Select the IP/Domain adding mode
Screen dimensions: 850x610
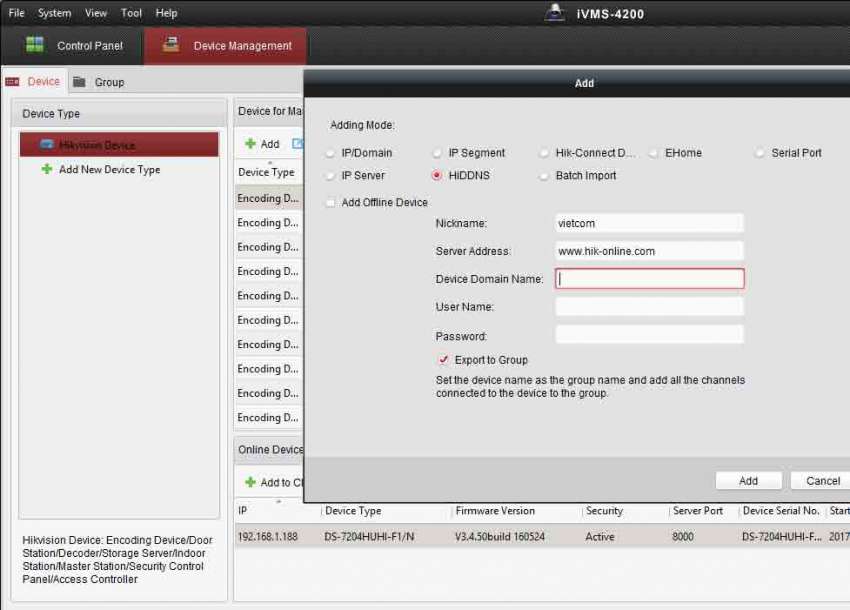tap(330, 153)
